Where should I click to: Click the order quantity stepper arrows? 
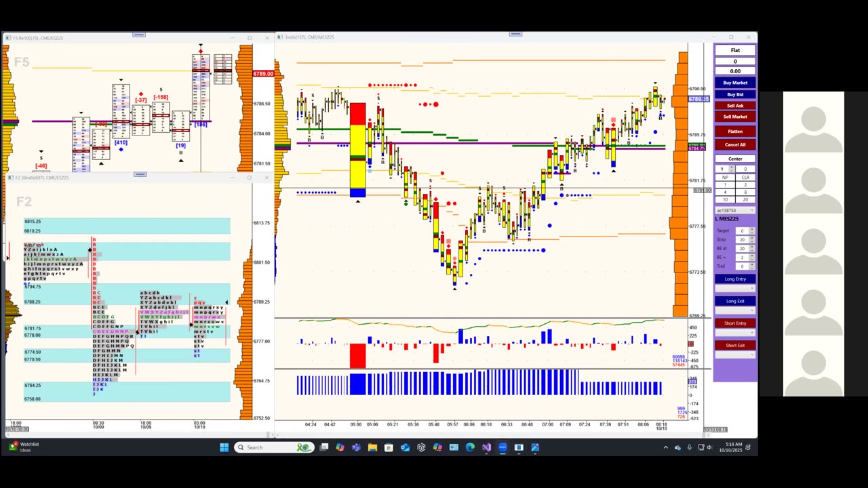(732, 169)
